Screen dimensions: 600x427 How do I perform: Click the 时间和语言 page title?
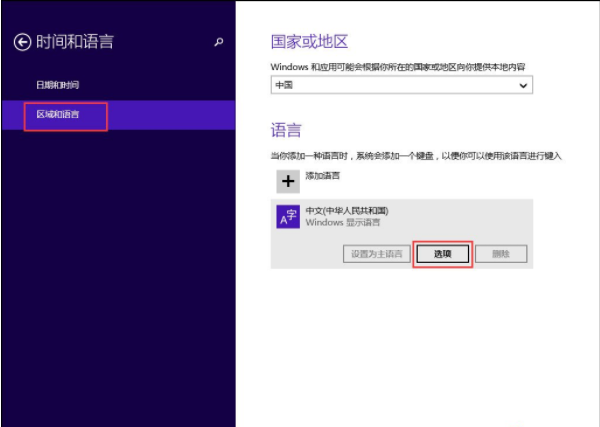[75, 42]
